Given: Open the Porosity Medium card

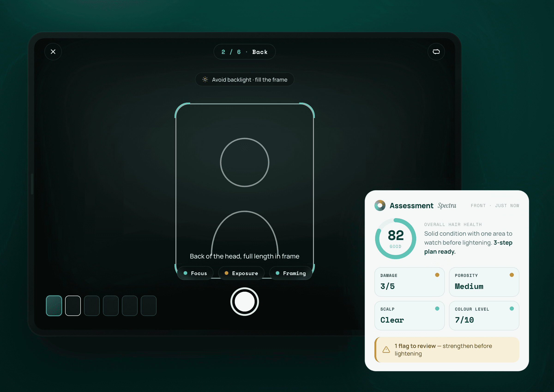Looking at the screenshot, I should click(484, 282).
